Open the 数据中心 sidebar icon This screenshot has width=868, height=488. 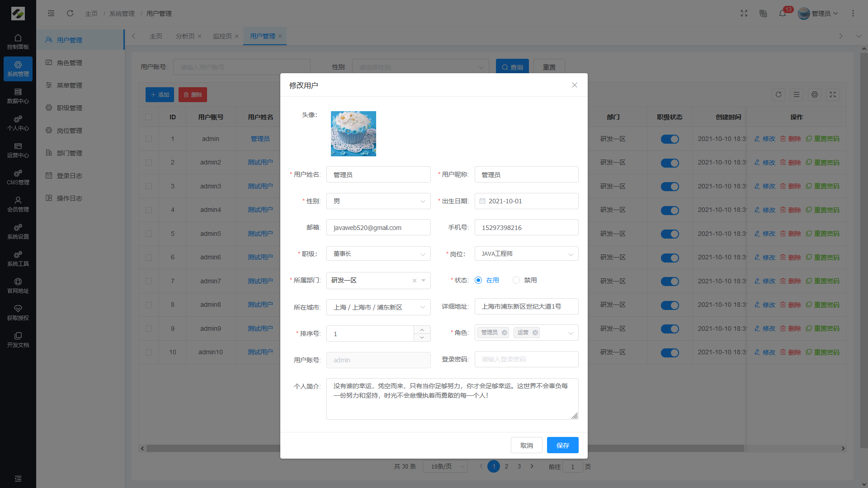[18, 96]
